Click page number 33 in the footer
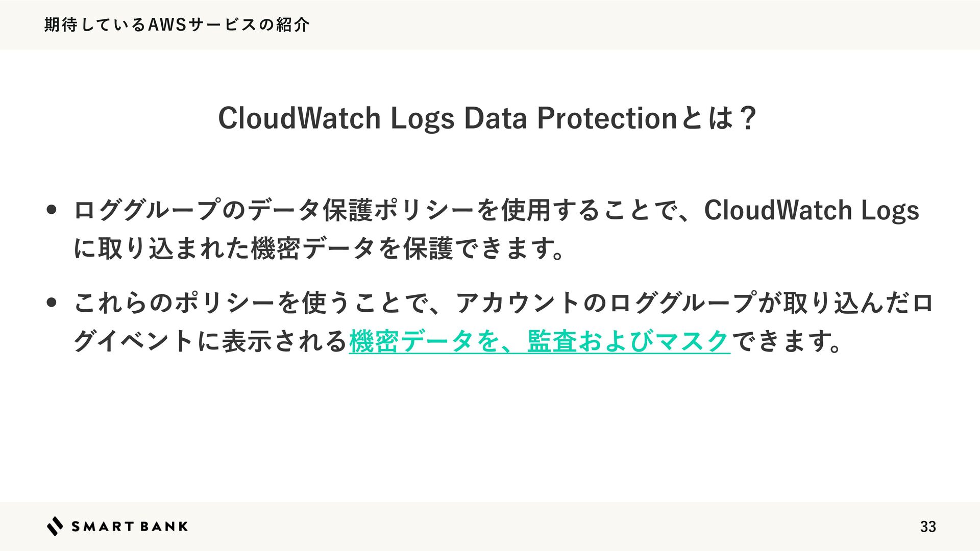The width and height of the screenshot is (980, 551). [x=927, y=527]
